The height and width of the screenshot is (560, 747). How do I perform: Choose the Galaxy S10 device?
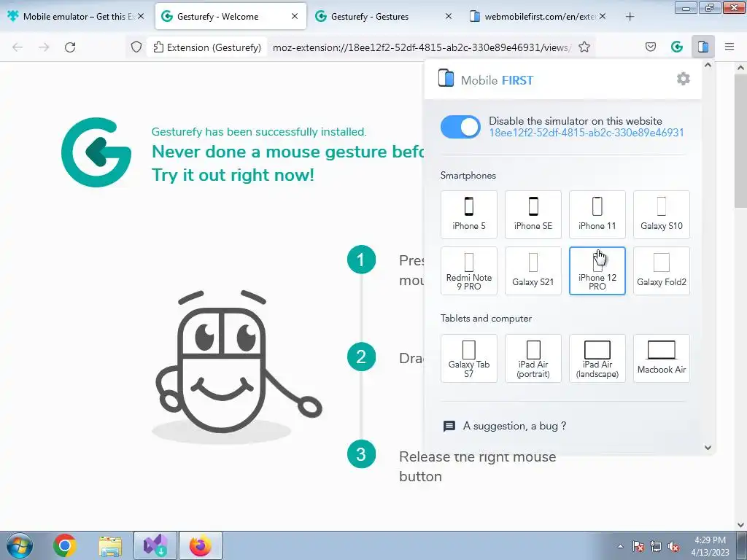point(661,215)
